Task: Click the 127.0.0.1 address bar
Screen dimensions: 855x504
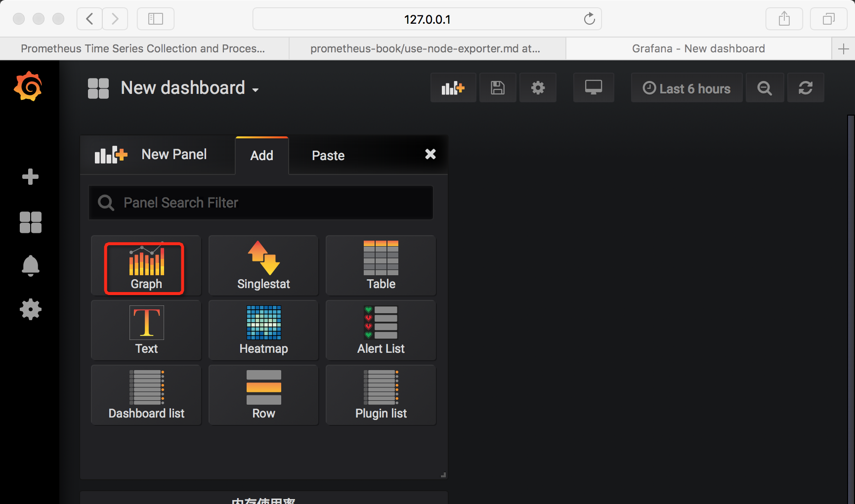Action: coord(427,19)
